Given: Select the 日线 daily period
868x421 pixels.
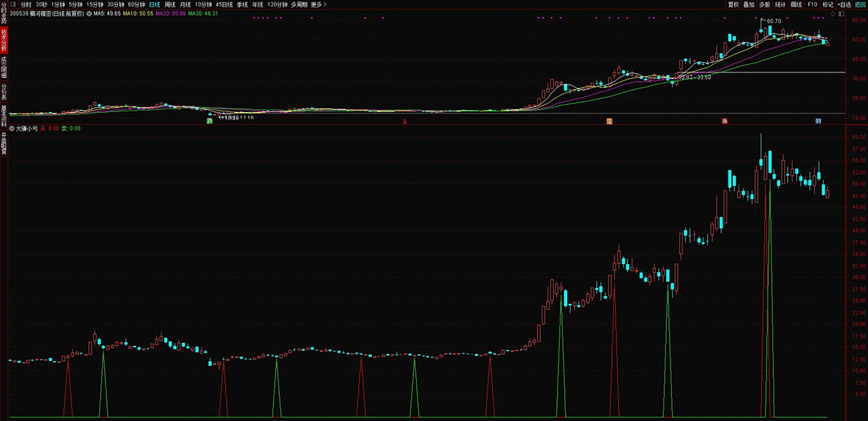Looking at the screenshot, I should click(x=155, y=4).
